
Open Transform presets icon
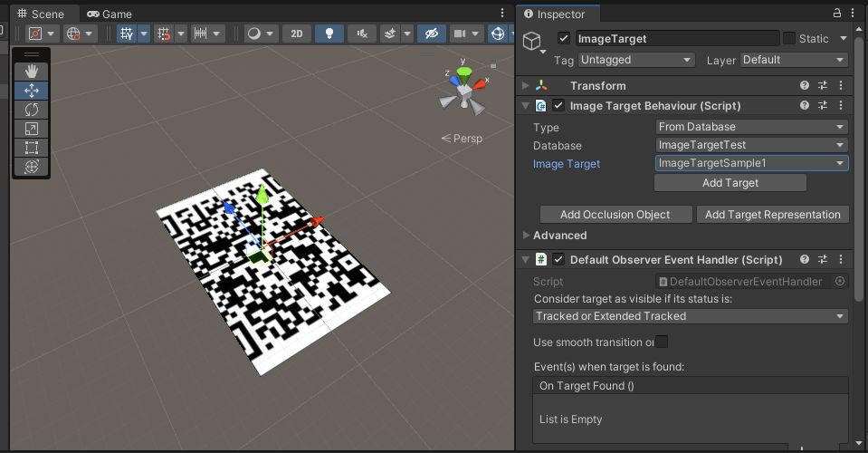pyautogui.click(x=823, y=85)
